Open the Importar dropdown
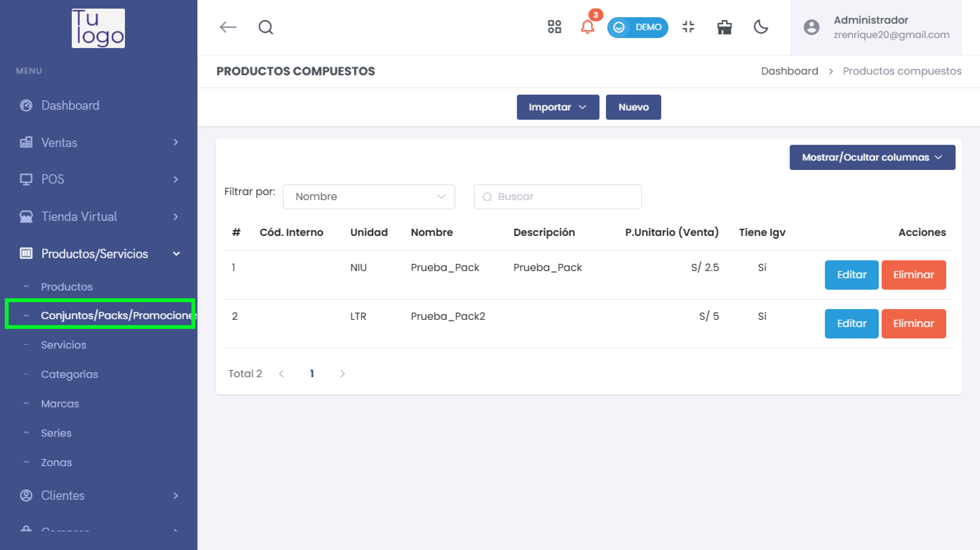The image size is (980, 550). (558, 107)
